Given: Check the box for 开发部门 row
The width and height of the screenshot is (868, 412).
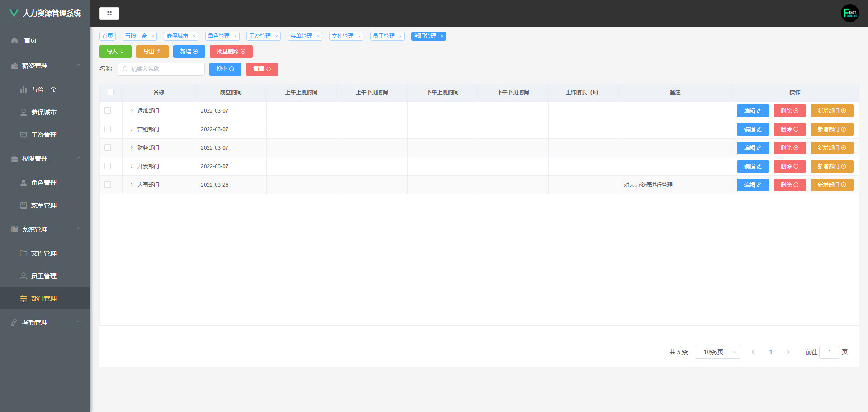Looking at the screenshot, I should click(108, 166).
